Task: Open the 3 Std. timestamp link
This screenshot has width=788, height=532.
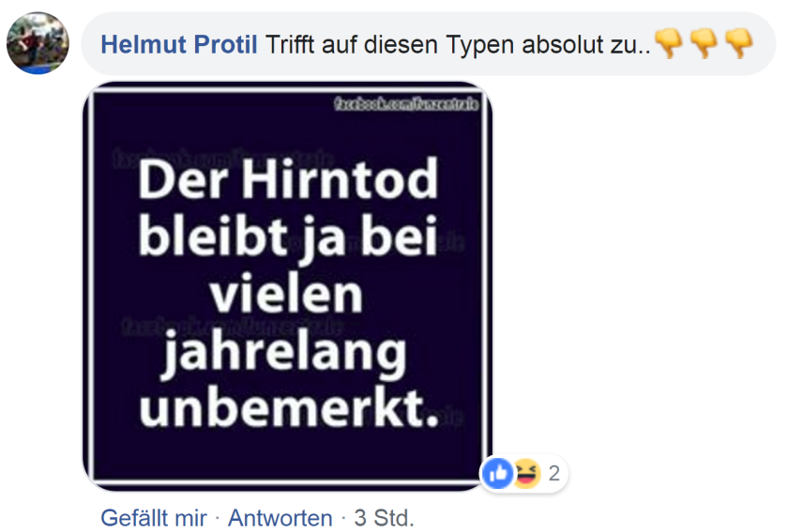Action: (384, 518)
